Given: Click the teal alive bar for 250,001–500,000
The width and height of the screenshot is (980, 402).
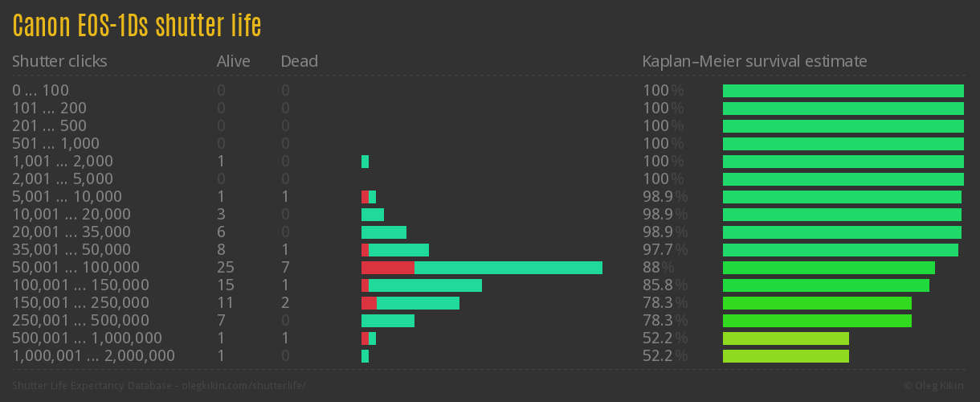Looking at the screenshot, I should tap(387, 321).
